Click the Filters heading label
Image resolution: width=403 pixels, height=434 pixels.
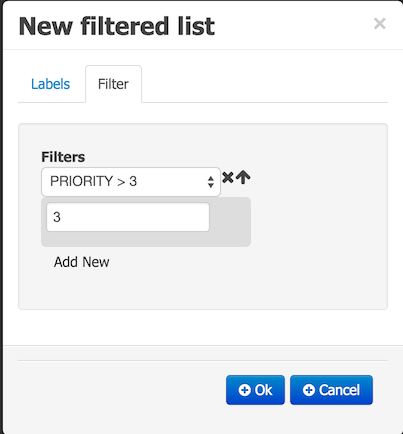click(63, 157)
